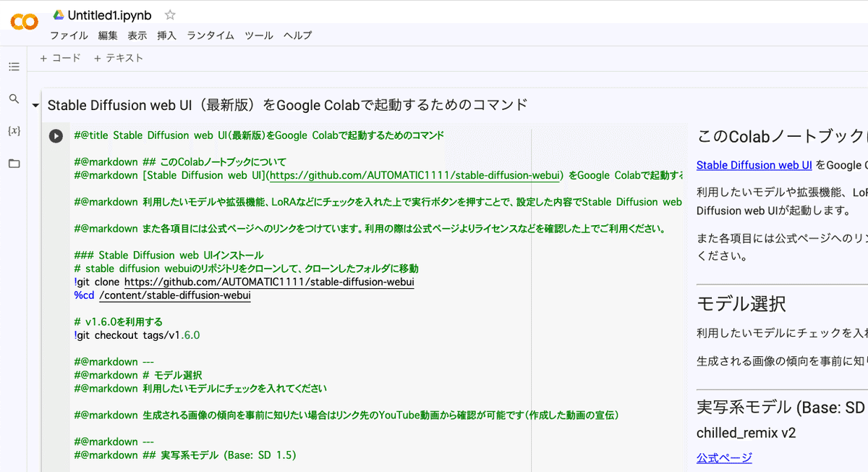Open the variables {x} panel

14,131
